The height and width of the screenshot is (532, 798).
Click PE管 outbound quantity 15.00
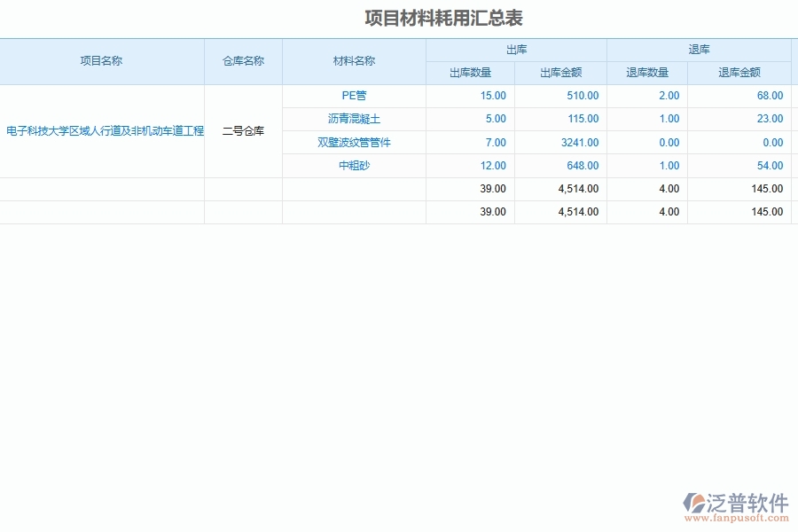click(493, 96)
